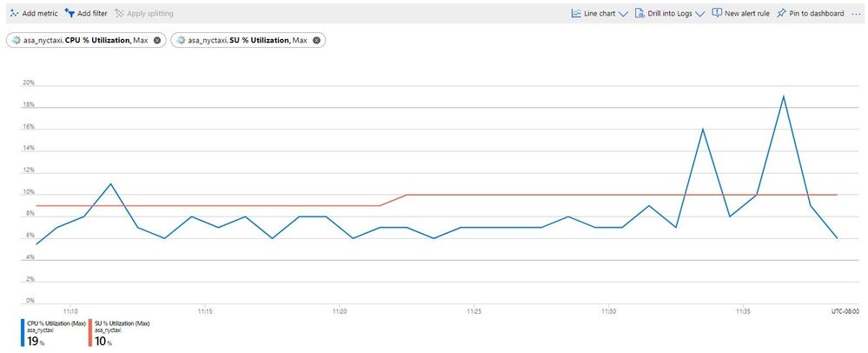Click SU % Utilization (Max) legend entry
868x353 pixels.
(x=122, y=323)
